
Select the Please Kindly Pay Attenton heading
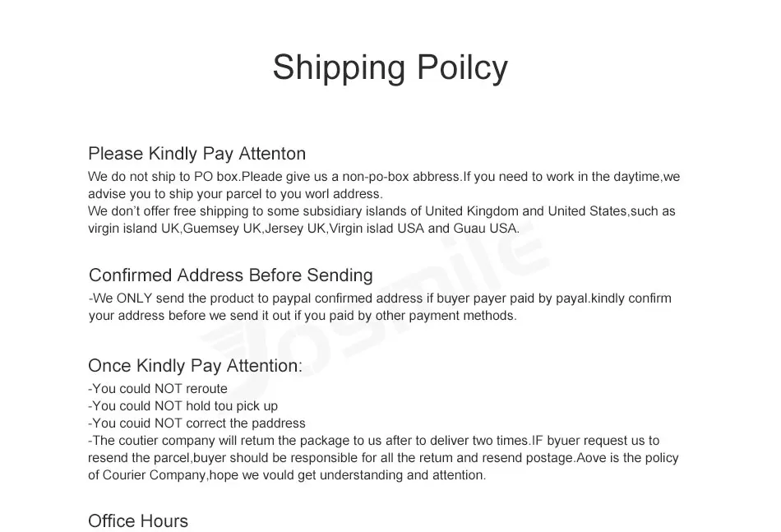click(x=196, y=154)
